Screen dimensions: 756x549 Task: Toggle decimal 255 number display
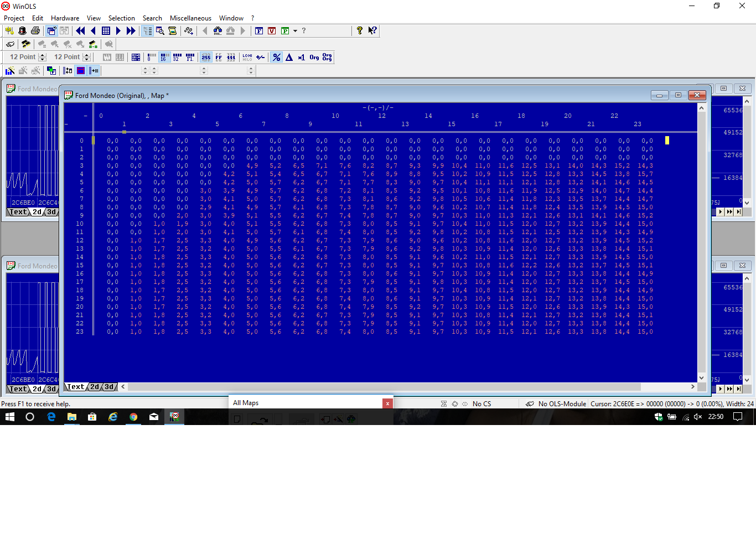point(206,57)
